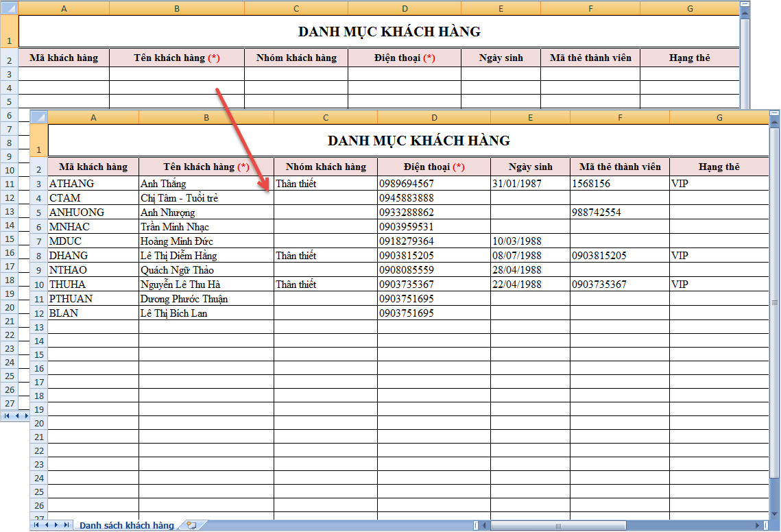Screen dimensions: 781x532
Task: Click the next-sheet navigation arrow
Action: [56, 525]
